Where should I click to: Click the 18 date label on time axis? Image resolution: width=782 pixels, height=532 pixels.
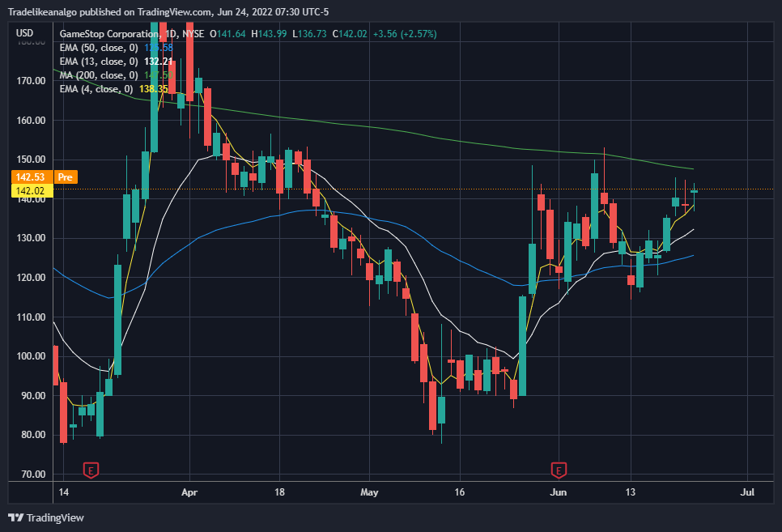pos(280,492)
